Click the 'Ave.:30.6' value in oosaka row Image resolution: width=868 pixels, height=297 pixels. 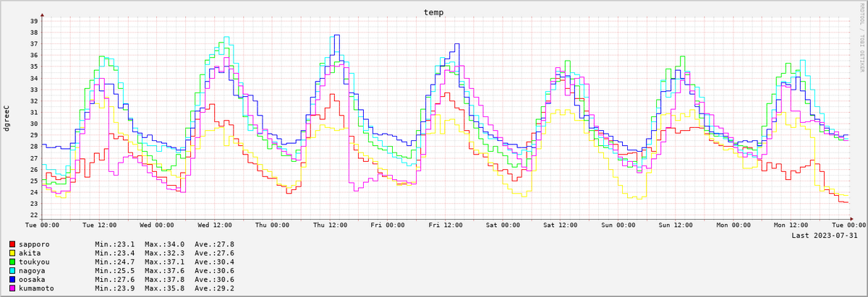point(214,279)
